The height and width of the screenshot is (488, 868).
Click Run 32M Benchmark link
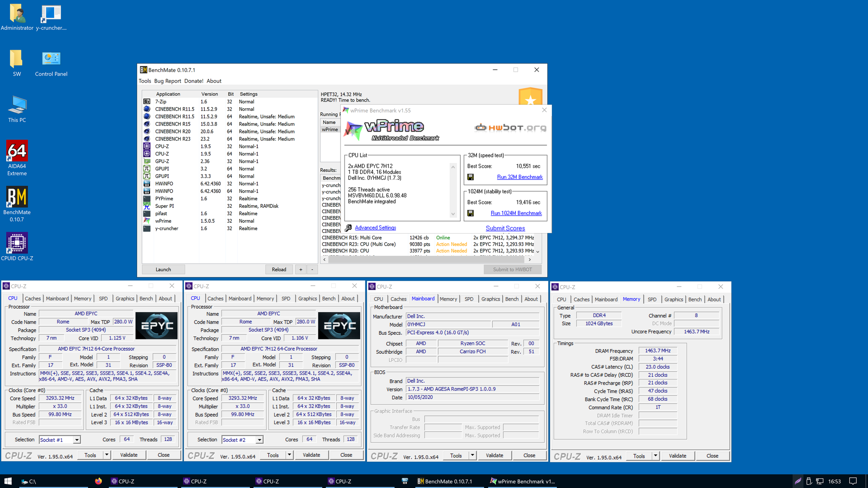coord(520,177)
